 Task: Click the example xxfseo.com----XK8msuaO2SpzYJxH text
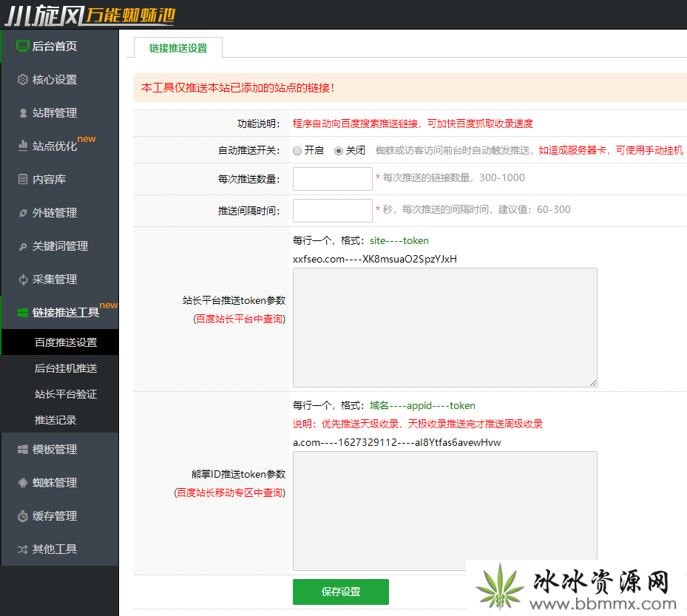point(375,259)
